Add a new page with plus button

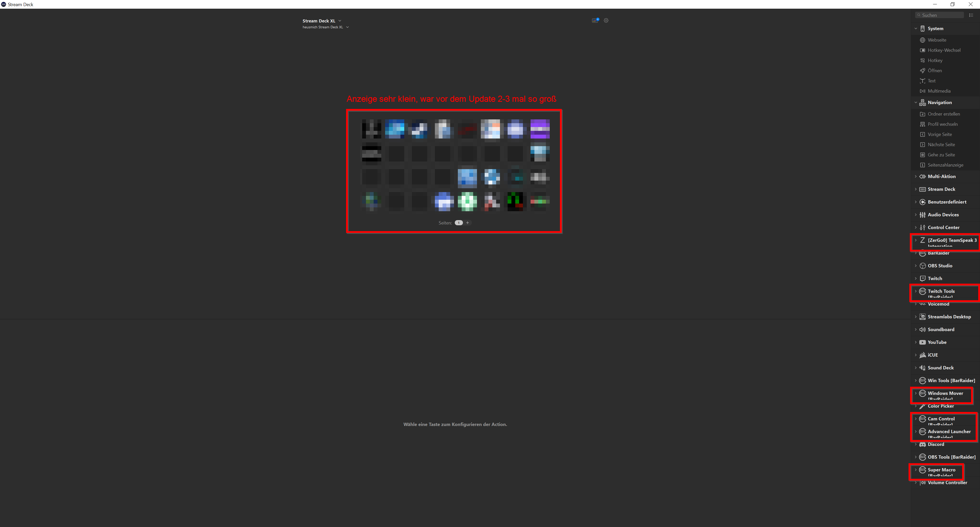pos(468,223)
